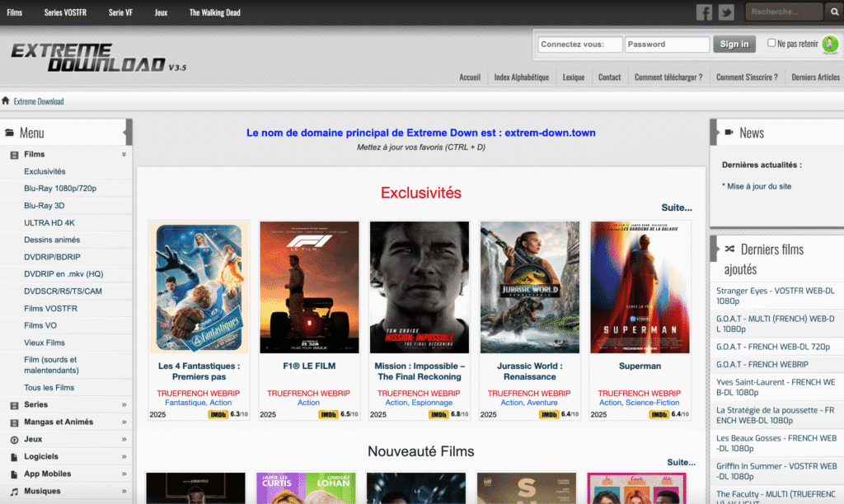Open the Twitter icon in the header
Viewport: 844px width, 504px height.
click(x=725, y=12)
